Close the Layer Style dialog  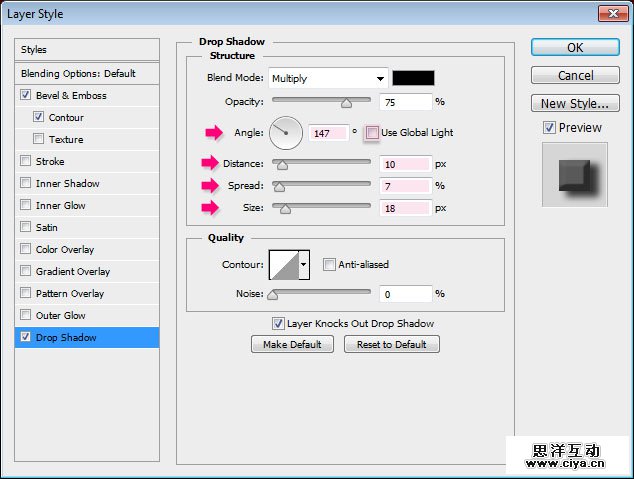[x=612, y=13]
